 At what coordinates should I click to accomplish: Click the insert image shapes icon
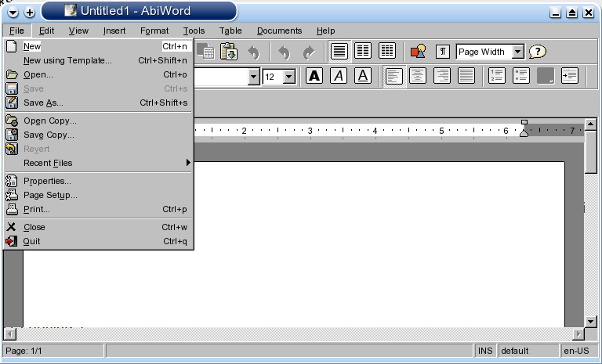pos(418,52)
